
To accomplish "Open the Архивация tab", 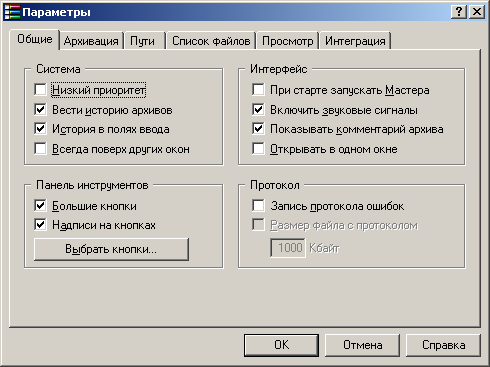I will click(x=91, y=41).
